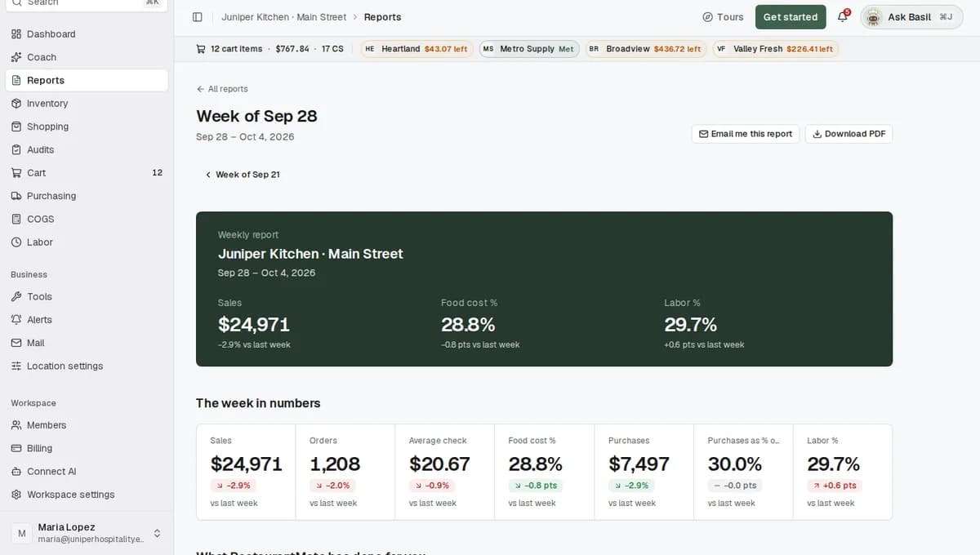Click the 12 cart items text
The width and height of the screenshot is (980, 555).
click(237, 49)
